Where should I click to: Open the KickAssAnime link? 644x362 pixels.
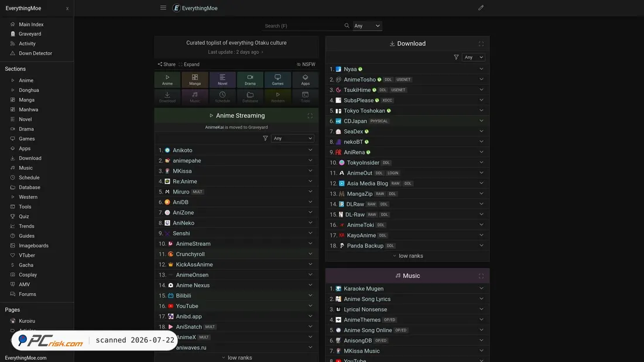[194, 265]
